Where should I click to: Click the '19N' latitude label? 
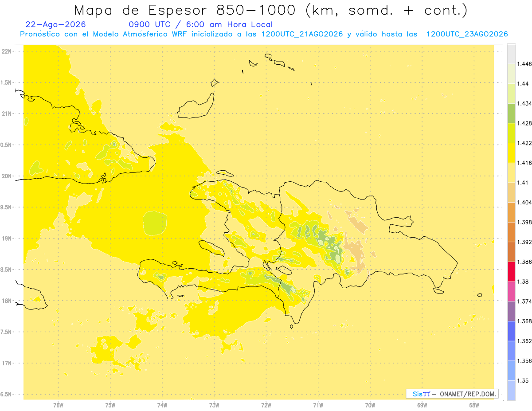point(6,239)
